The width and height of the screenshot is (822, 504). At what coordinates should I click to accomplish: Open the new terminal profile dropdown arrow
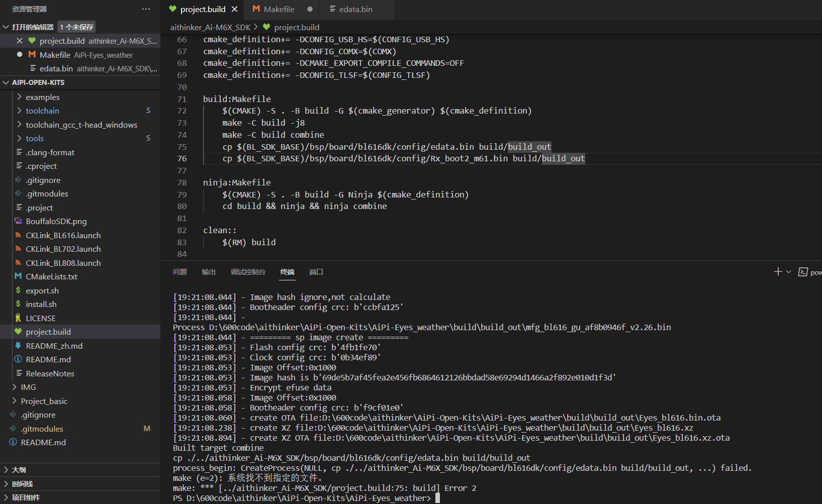click(788, 272)
